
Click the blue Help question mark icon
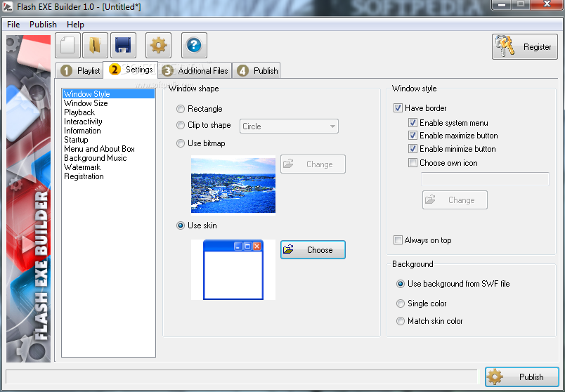(194, 45)
